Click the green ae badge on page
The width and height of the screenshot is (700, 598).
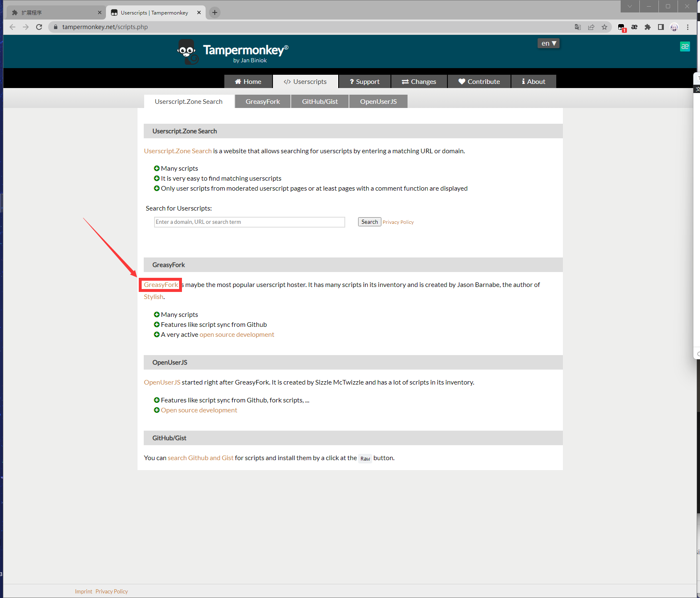(x=685, y=47)
